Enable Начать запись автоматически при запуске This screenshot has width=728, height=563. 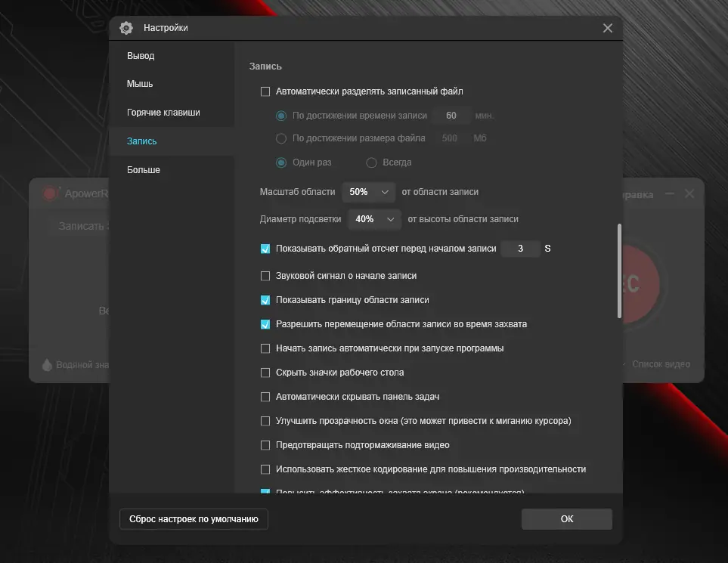coord(265,348)
